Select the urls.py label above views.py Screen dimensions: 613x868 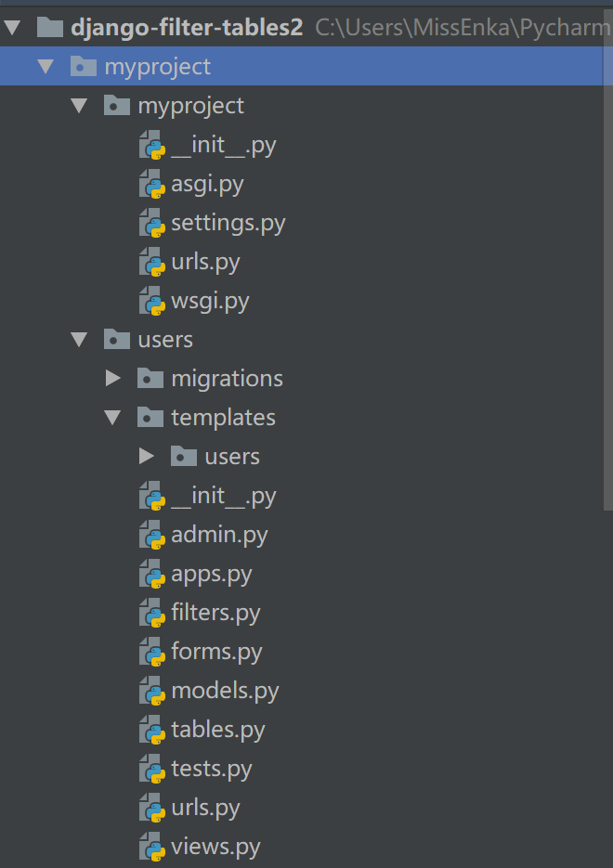[x=205, y=809]
